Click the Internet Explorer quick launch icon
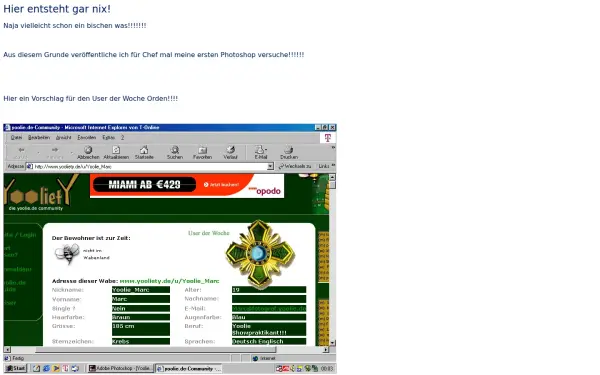 [x=46, y=368]
